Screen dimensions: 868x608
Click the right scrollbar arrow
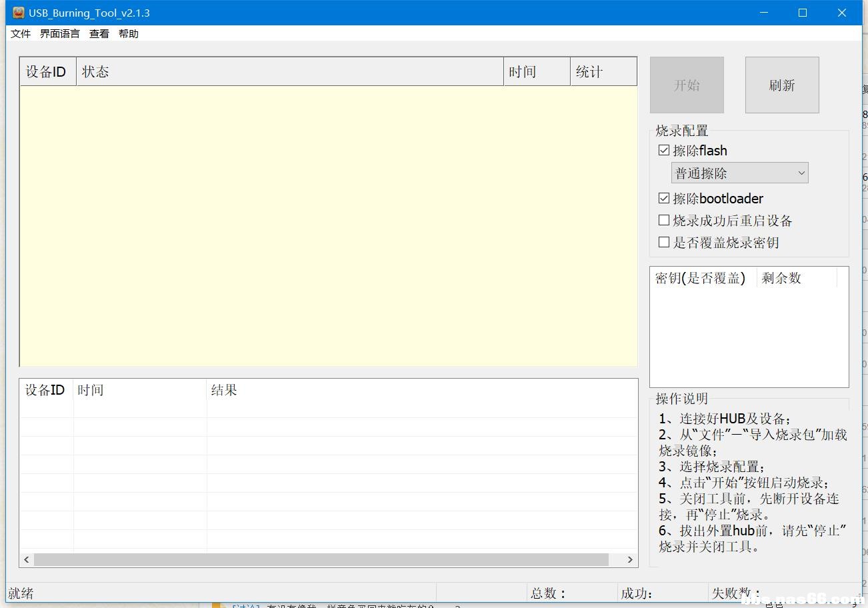click(x=629, y=559)
